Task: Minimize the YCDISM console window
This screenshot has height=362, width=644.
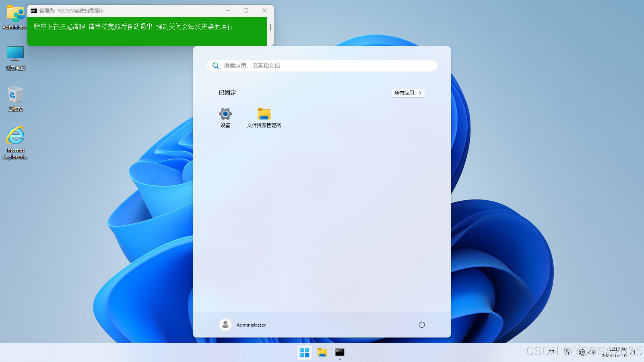Action: 228,10
